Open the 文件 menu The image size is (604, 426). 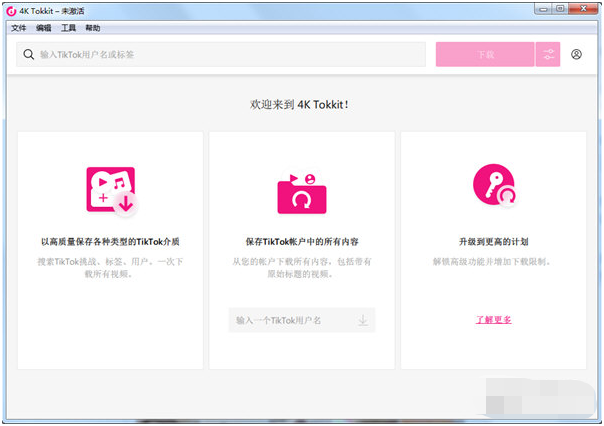click(18, 28)
